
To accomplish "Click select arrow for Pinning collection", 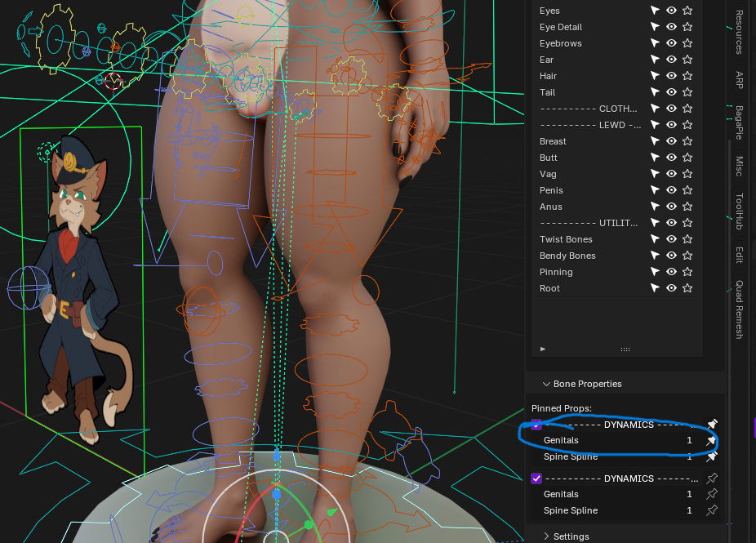I will (x=655, y=272).
